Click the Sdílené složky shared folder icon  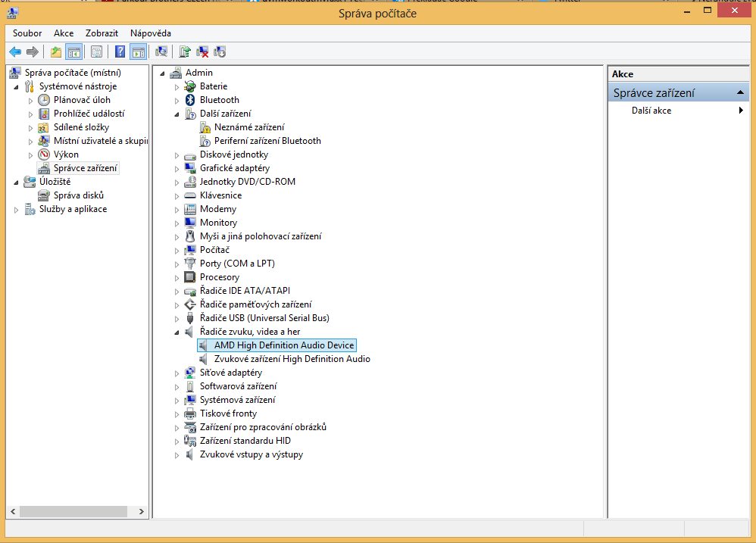[44, 127]
